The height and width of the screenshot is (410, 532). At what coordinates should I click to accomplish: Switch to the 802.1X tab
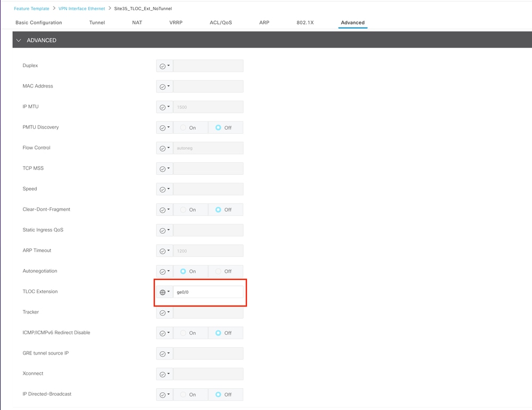click(305, 22)
